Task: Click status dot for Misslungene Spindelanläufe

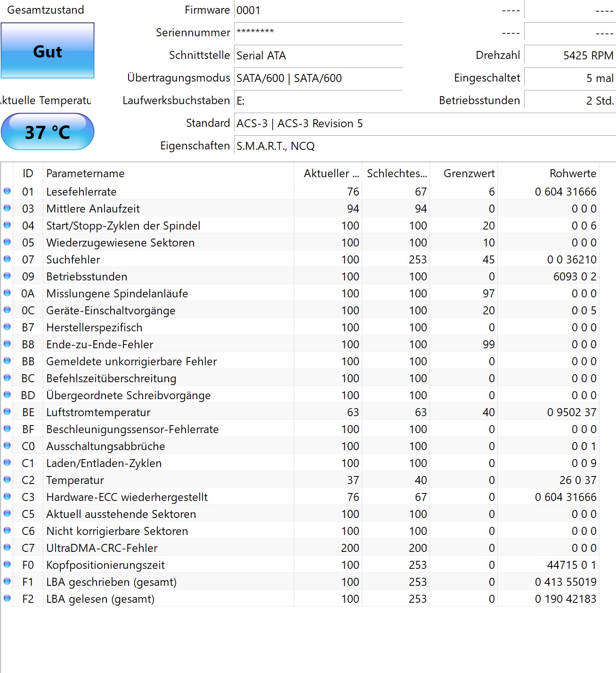Action: (7, 293)
